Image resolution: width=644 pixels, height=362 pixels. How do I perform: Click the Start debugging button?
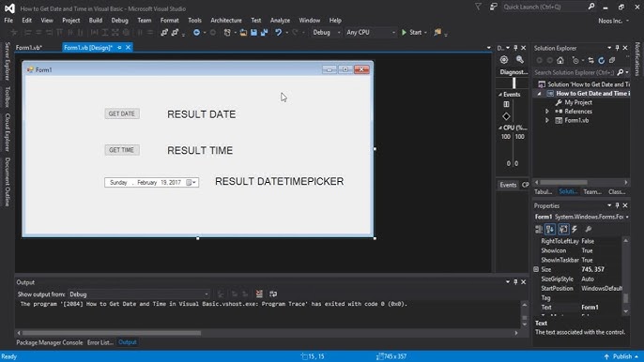(x=412, y=33)
